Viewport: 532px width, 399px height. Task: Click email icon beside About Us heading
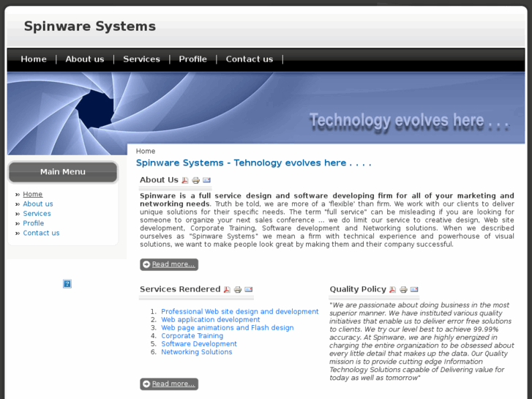point(206,180)
